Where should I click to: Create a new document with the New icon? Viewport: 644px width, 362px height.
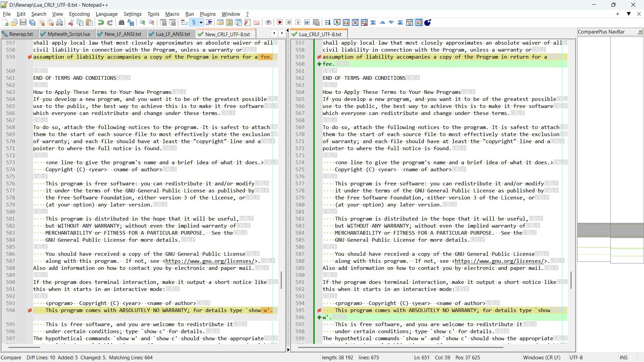click(x=5, y=22)
